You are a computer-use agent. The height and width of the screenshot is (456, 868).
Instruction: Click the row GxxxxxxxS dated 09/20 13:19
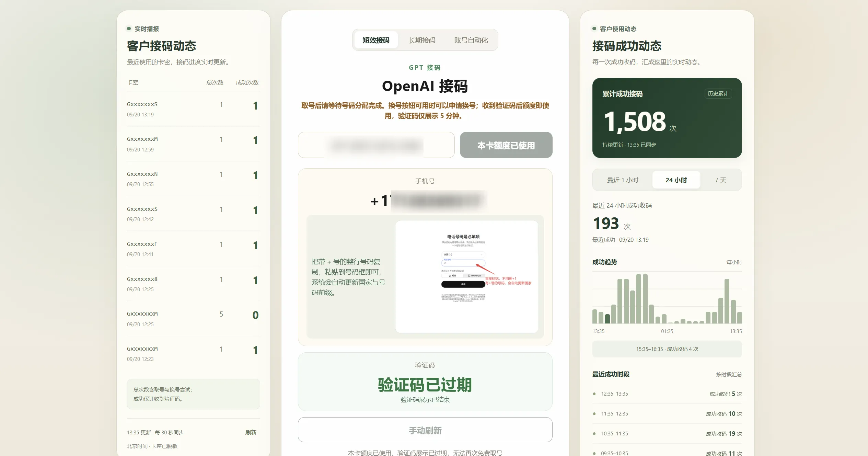(x=193, y=109)
